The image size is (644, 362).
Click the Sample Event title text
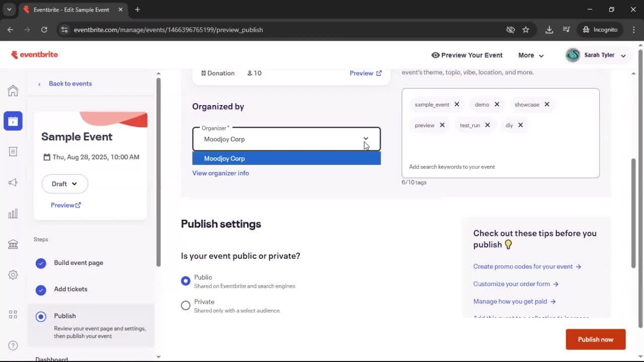click(x=77, y=137)
